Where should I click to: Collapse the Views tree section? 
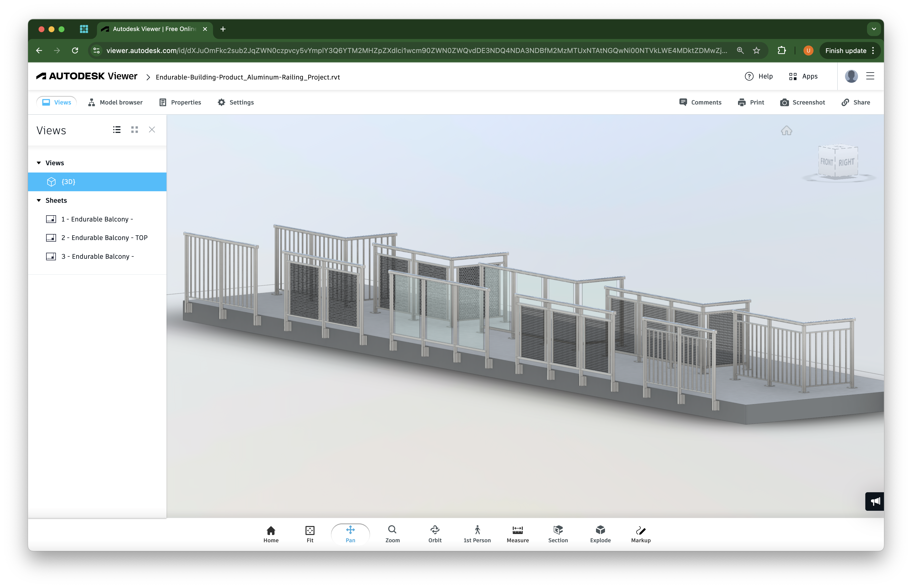38,163
